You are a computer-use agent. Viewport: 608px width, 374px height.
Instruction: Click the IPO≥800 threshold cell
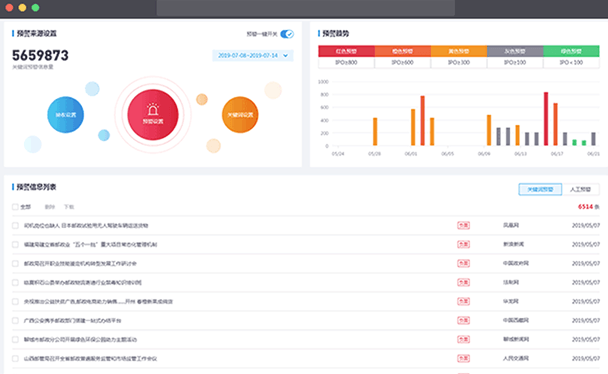pos(346,62)
